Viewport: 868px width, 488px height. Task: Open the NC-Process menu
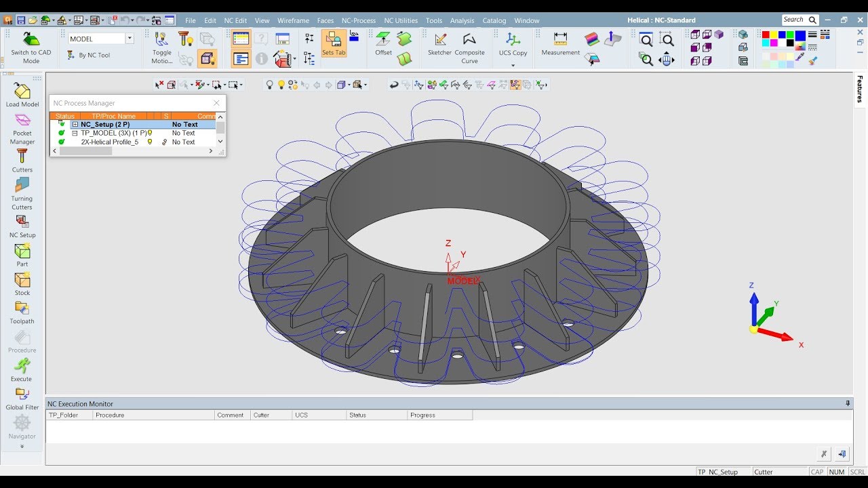click(358, 20)
